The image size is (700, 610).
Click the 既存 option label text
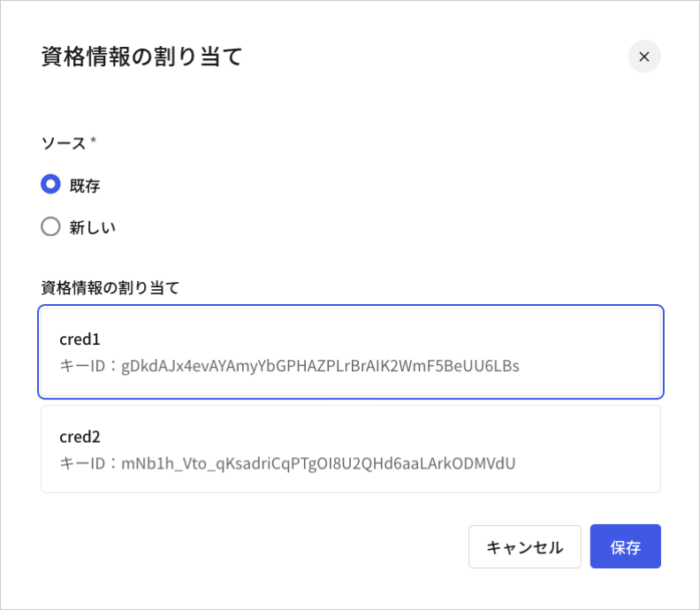85,186
